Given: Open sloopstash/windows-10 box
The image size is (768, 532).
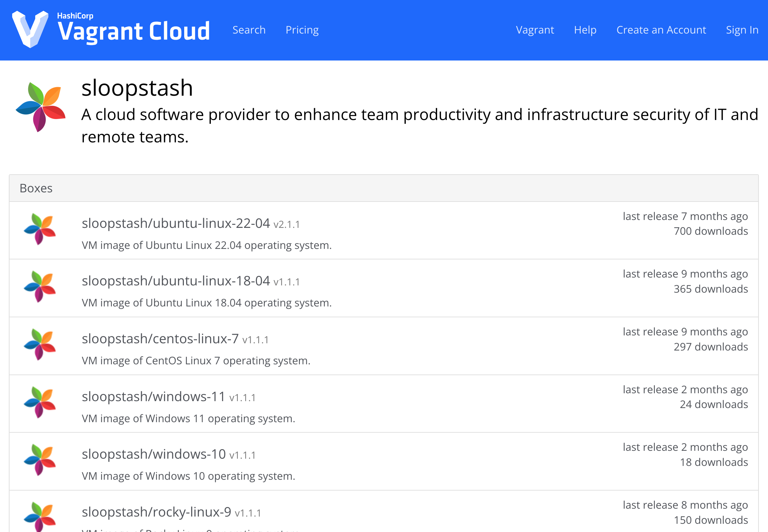Looking at the screenshot, I should click(x=154, y=454).
